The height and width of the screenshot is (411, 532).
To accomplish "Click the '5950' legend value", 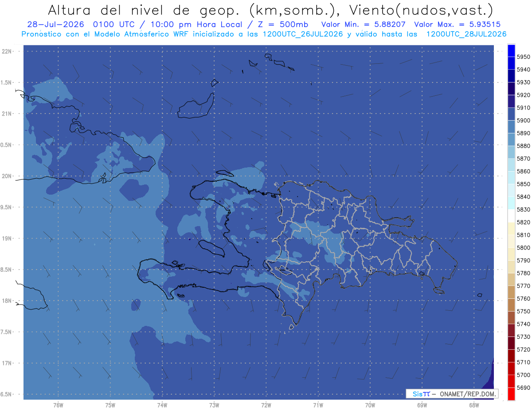I will pyautogui.click(x=523, y=57).
